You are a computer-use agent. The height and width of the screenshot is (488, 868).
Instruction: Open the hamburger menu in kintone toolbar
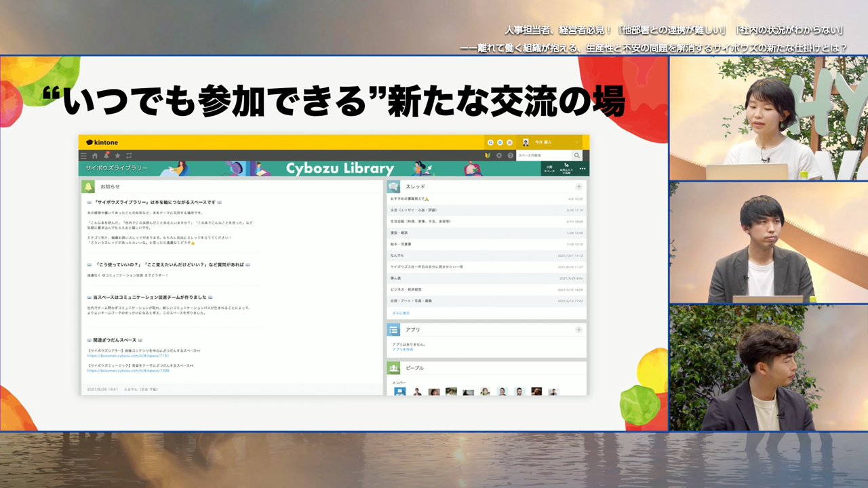pos(83,156)
